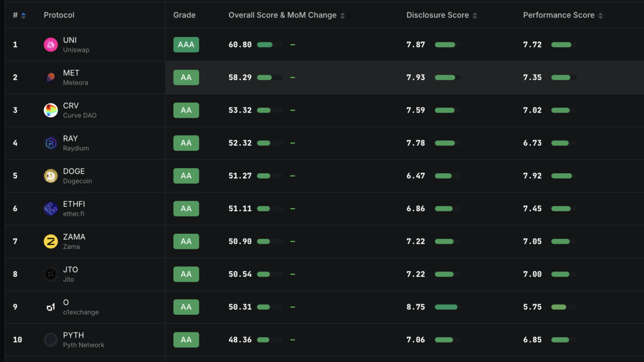Open the DOGE protocol name

(74, 171)
